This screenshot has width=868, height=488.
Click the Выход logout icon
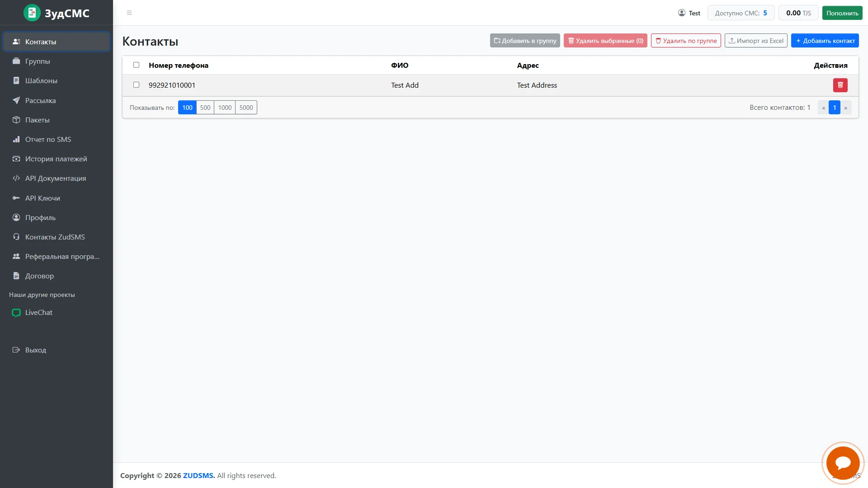pos(16,350)
